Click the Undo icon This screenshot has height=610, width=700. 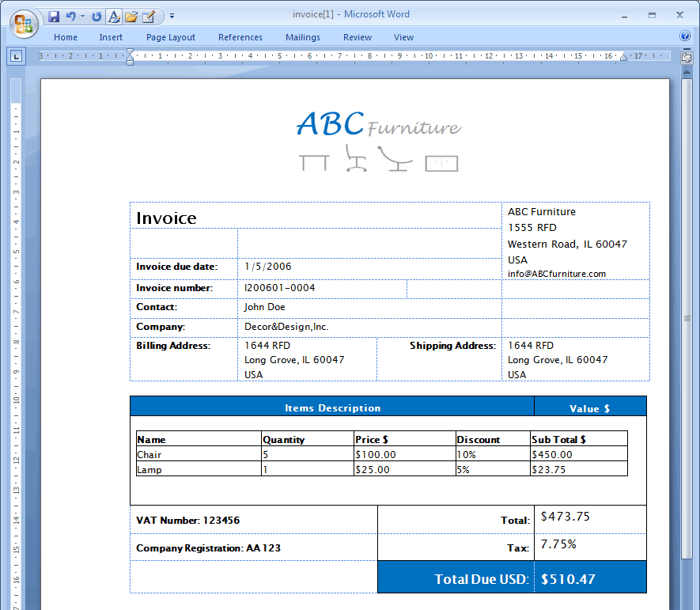70,17
